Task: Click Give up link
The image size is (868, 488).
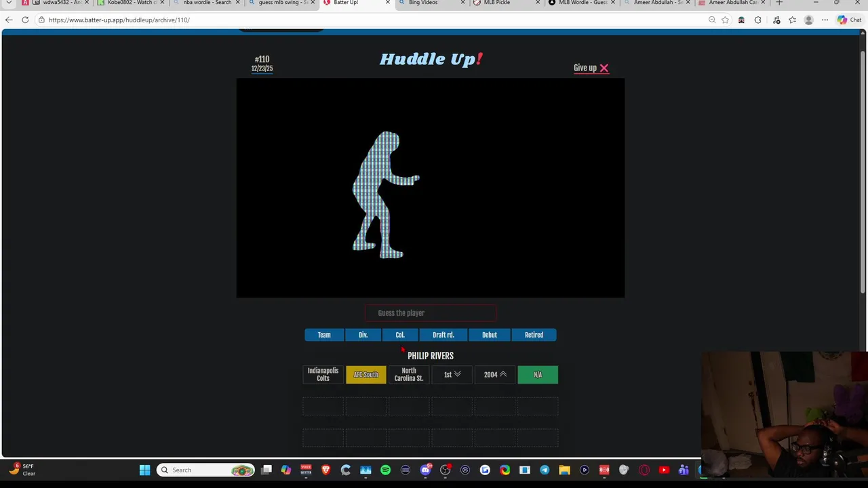Action: 591,68
